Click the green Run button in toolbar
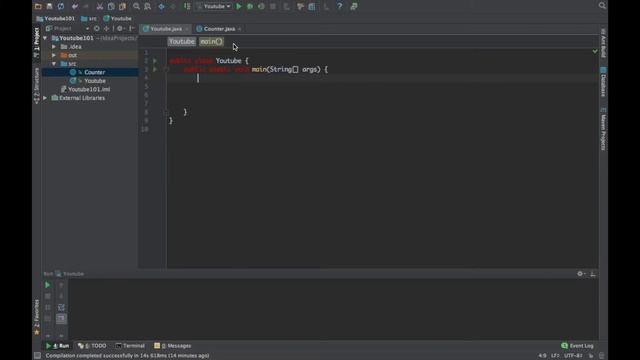 click(239, 6)
